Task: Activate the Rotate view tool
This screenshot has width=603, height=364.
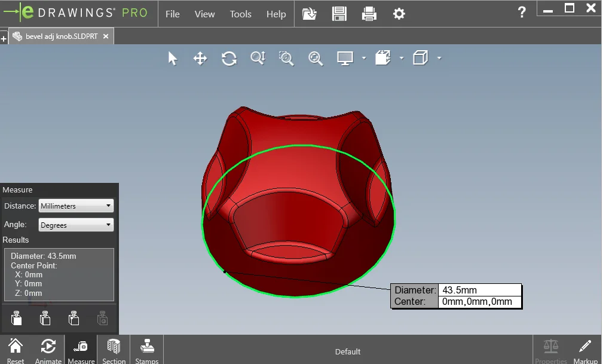Action: (x=229, y=58)
